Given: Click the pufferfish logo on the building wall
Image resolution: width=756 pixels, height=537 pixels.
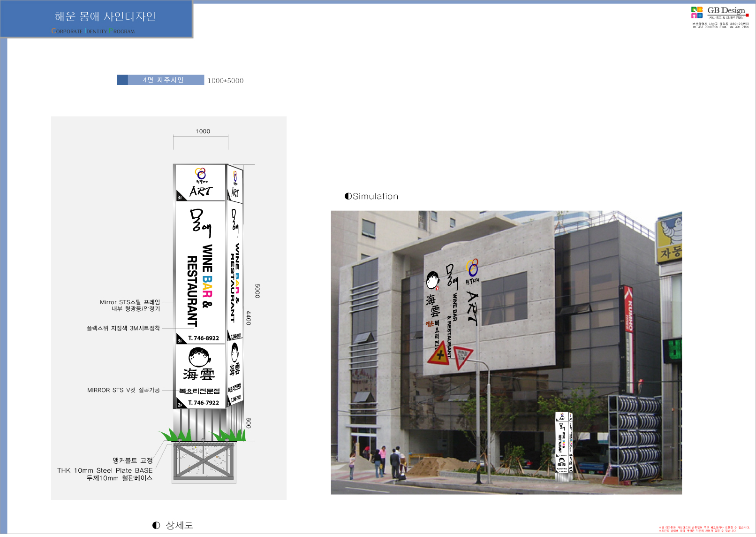Looking at the screenshot, I should tap(432, 280).
